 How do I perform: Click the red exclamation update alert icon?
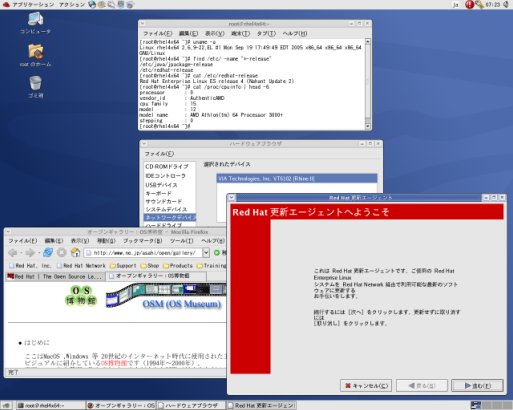[x=469, y=4]
